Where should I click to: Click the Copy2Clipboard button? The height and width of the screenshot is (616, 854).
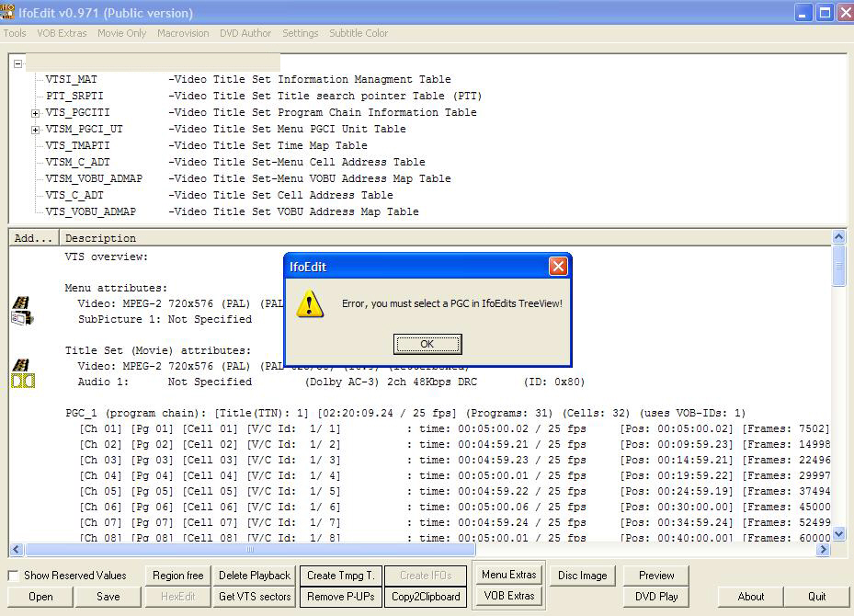coord(426,597)
